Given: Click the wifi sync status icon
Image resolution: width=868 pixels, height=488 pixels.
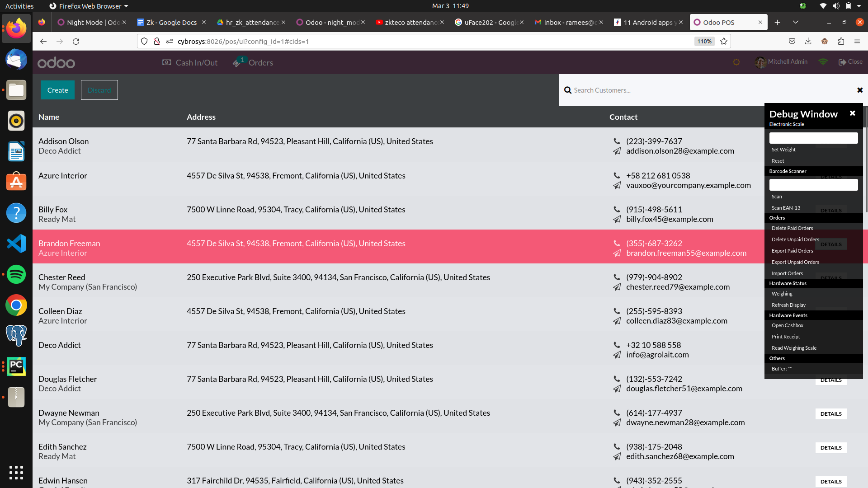Looking at the screenshot, I should (x=823, y=62).
